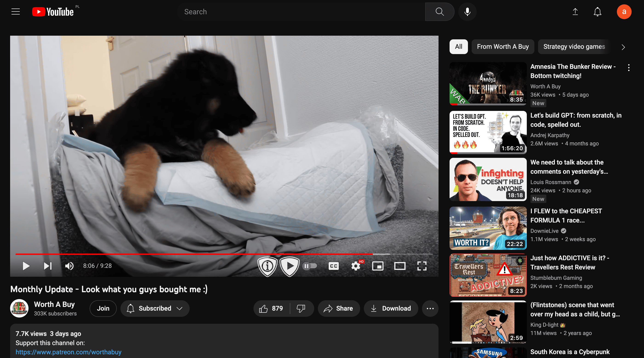Open notifications bell
Image resolution: width=644 pixels, height=358 pixels.
click(597, 12)
